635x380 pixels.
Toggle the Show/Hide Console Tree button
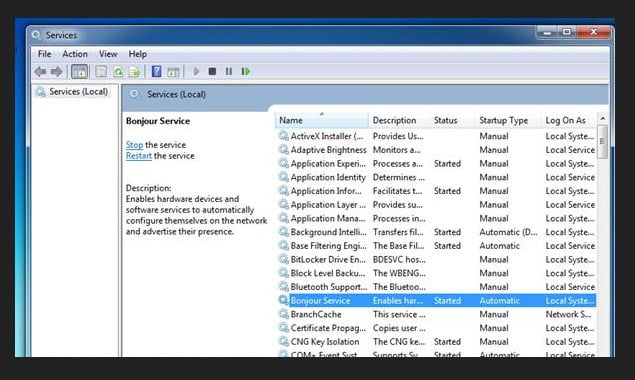click(79, 72)
